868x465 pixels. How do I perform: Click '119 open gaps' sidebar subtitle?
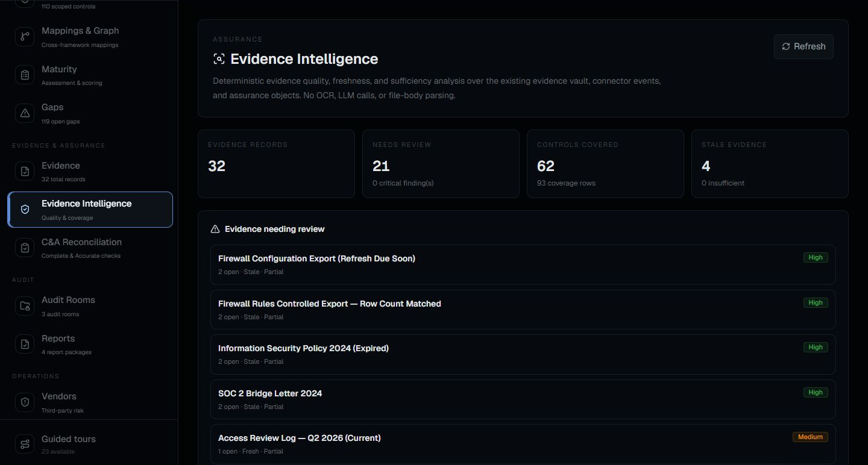61,122
